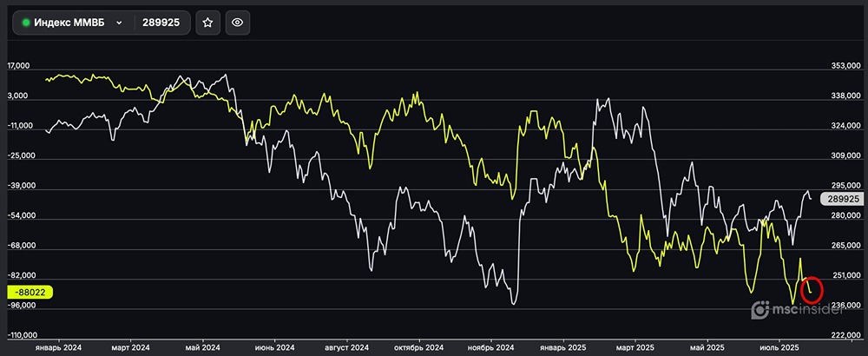Click the январь 2025 axis label
Screen dimensions: 868x356
tap(563, 347)
